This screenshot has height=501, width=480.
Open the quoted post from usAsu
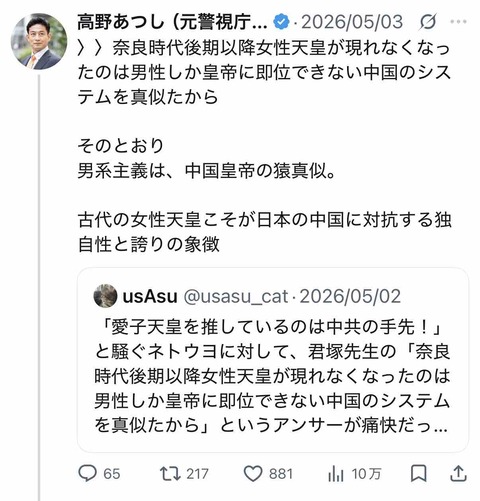(x=273, y=360)
